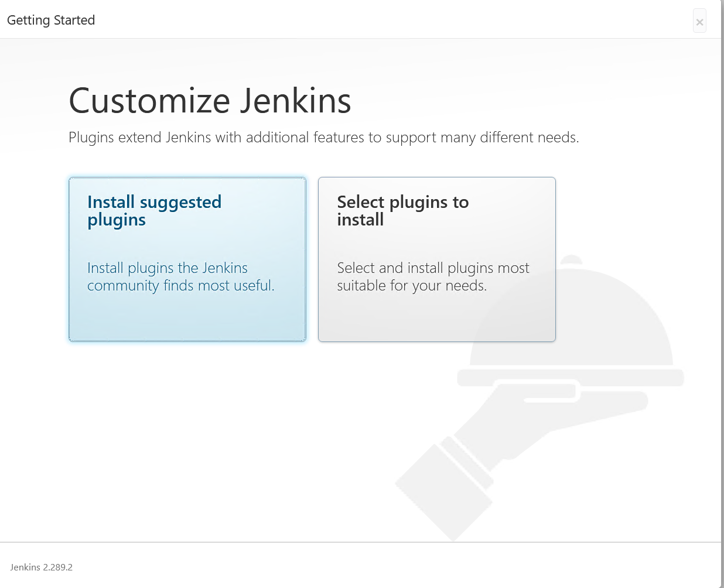
Task: Click the Getting Started title text
Action: pos(51,20)
